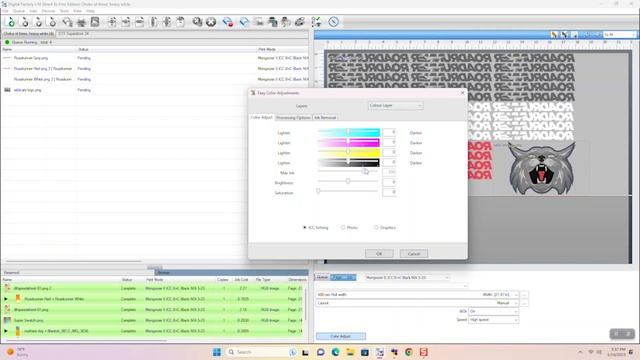Click the magenta lighten-darken slider
The height and width of the screenshot is (360, 640).
349,142
